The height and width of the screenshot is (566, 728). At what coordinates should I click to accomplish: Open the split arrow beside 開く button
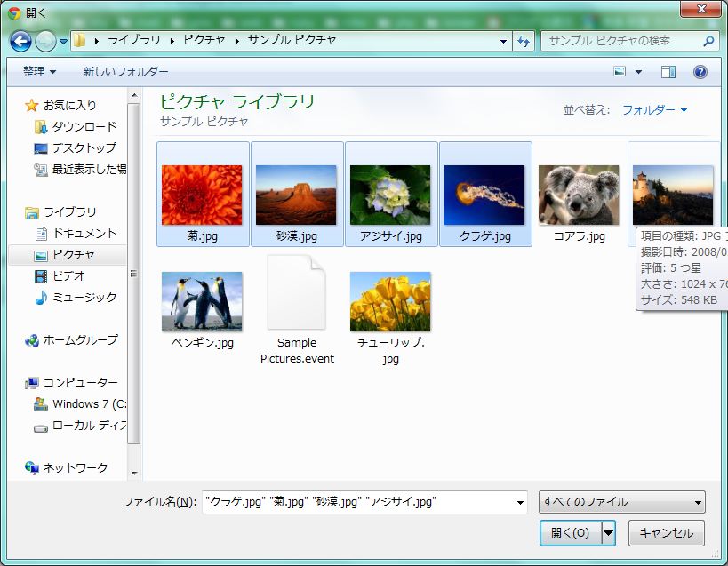point(608,533)
